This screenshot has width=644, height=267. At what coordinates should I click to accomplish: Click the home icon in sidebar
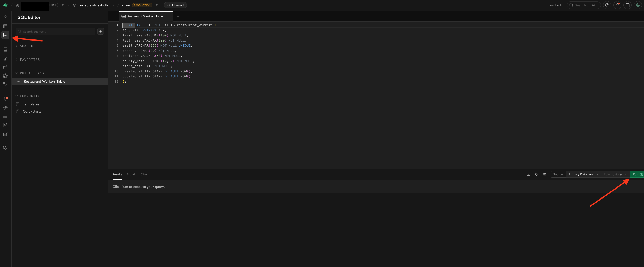[x=5, y=17]
